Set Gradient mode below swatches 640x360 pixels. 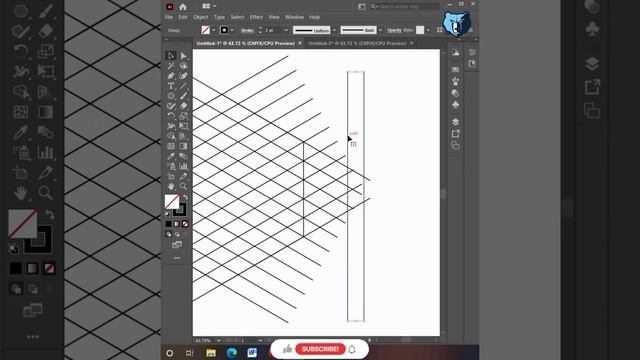177,224
